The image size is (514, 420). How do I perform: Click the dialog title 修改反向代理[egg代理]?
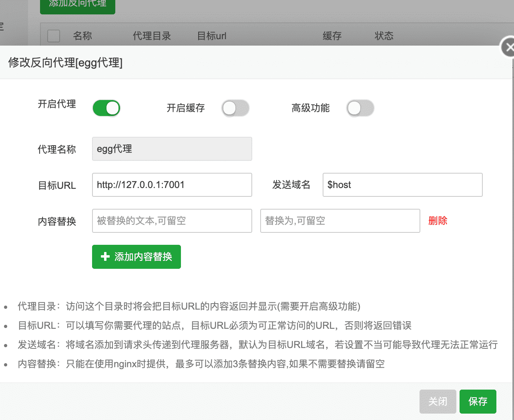tap(65, 62)
